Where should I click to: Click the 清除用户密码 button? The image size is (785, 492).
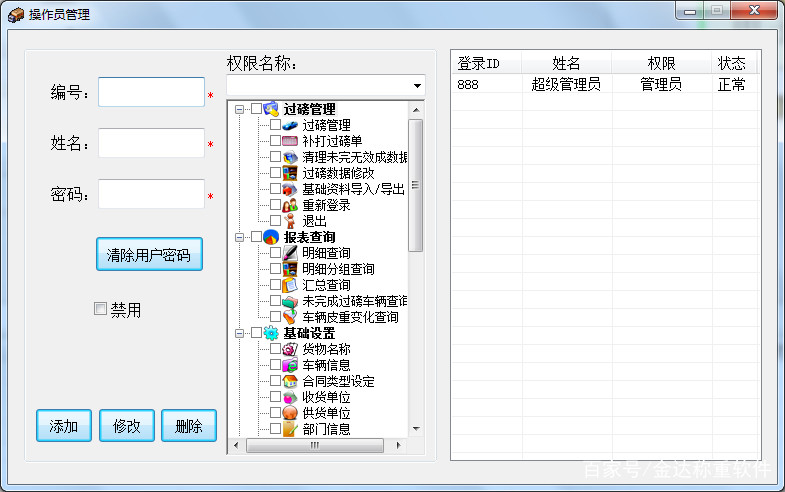[149, 255]
